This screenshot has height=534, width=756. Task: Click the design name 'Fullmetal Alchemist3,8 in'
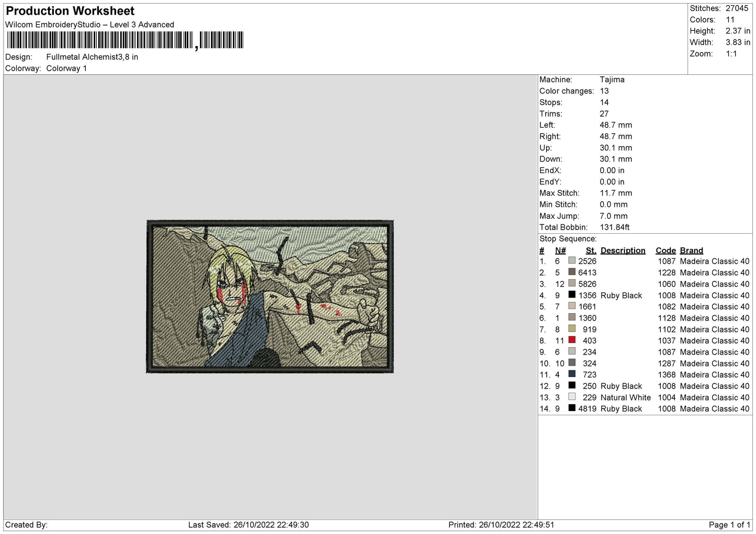coord(92,57)
